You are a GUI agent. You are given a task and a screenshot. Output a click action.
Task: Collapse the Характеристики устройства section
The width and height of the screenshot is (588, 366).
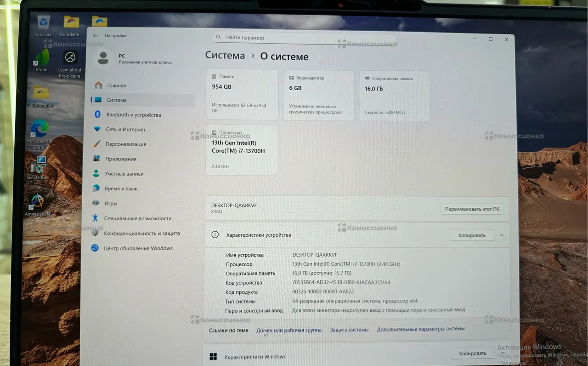501,235
